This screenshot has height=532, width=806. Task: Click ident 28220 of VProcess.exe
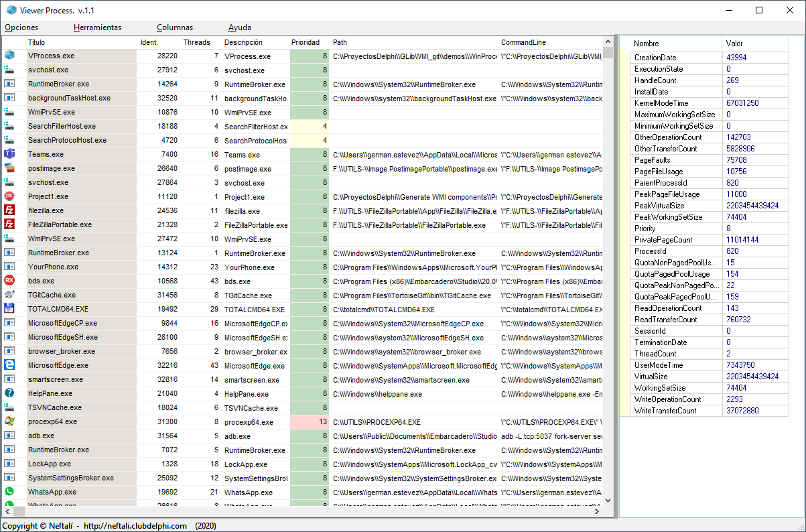167,56
